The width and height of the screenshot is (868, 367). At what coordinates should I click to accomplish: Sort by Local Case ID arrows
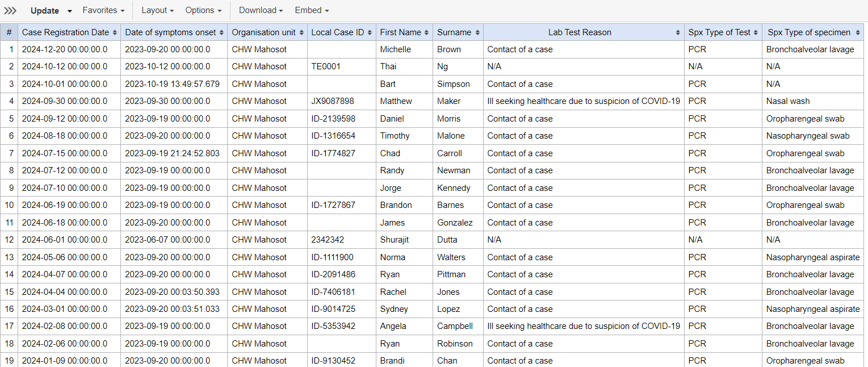tap(370, 32)
